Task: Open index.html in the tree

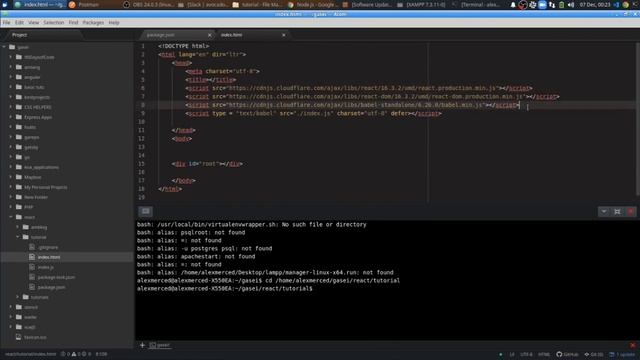Action: tap(49, 257)
